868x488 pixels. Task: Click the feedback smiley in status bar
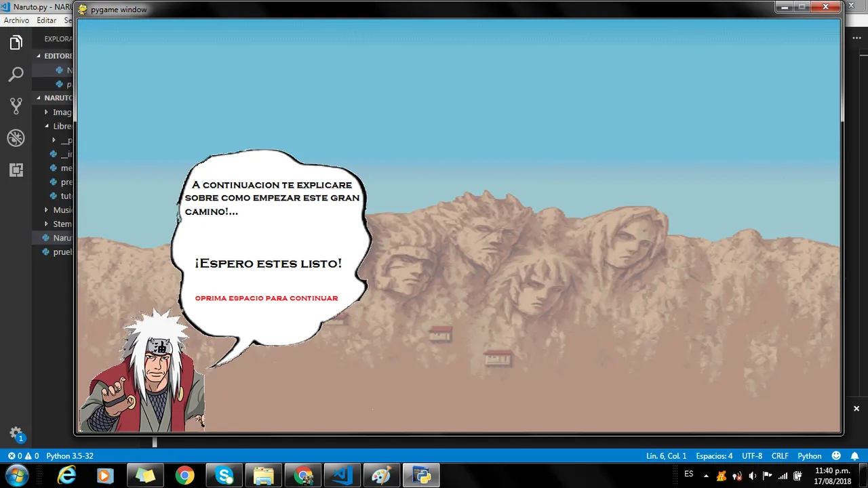[836, 456]
